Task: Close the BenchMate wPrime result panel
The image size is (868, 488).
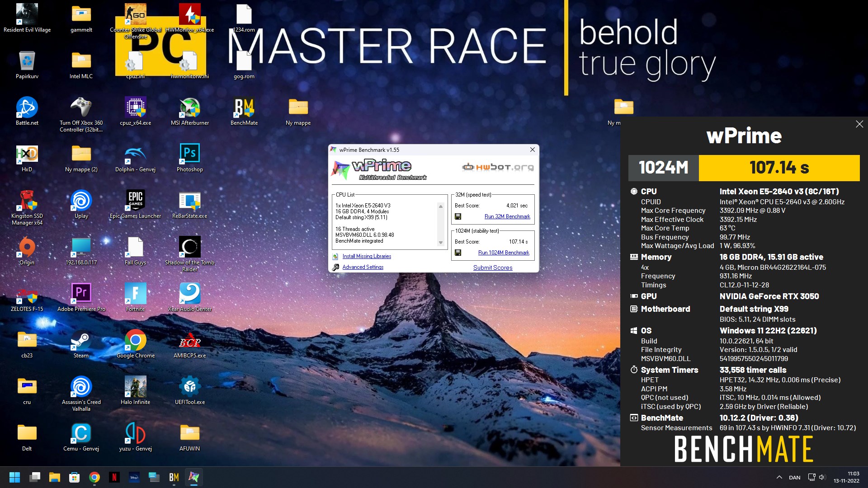Action: pyautogui.click(x=859, y=124)
